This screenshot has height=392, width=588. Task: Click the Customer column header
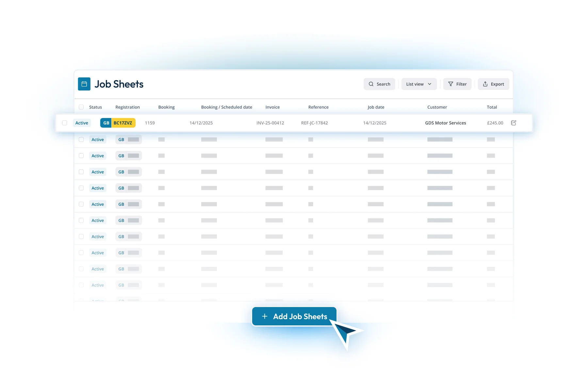(x=437, y=107)
